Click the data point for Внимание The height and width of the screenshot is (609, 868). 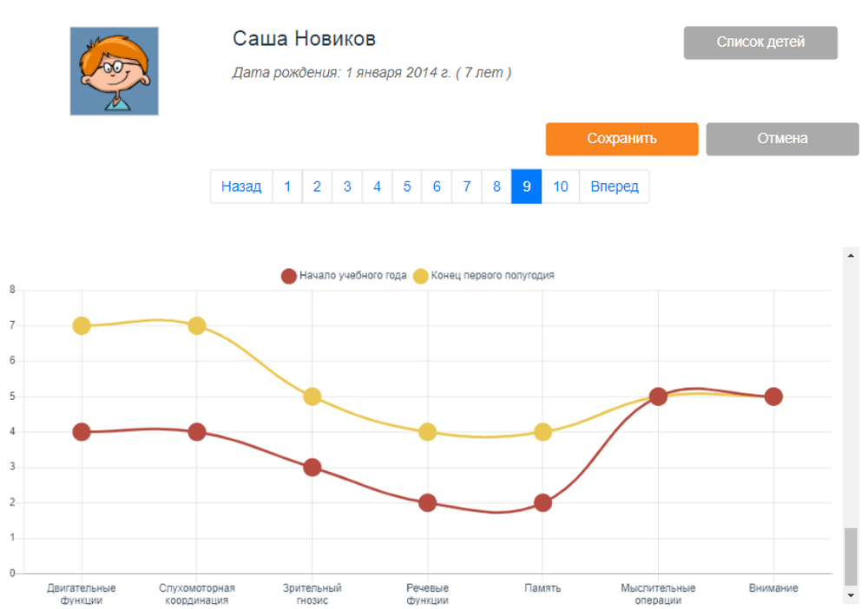[773, 396]
